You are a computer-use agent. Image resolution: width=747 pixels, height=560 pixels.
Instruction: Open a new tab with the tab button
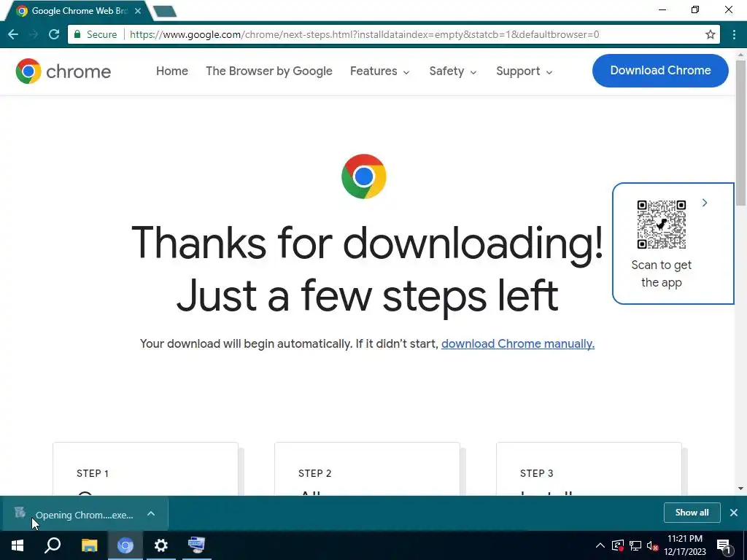(166, 12)
